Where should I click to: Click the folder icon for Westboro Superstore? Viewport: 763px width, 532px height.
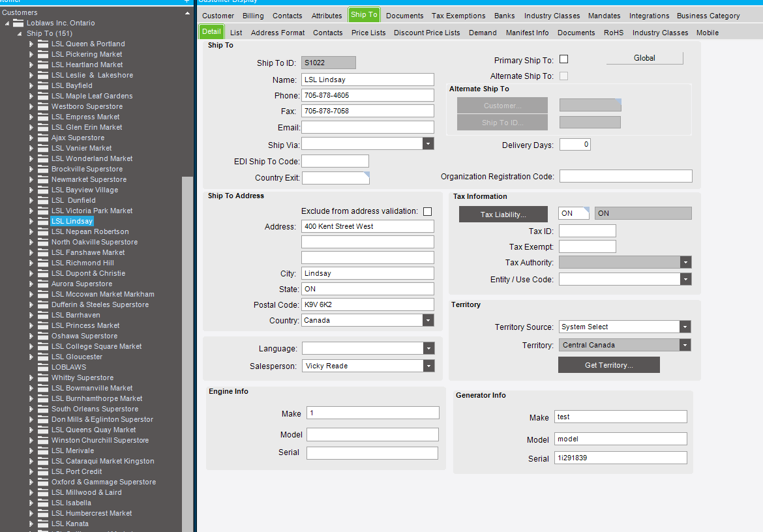click(43, 106)
